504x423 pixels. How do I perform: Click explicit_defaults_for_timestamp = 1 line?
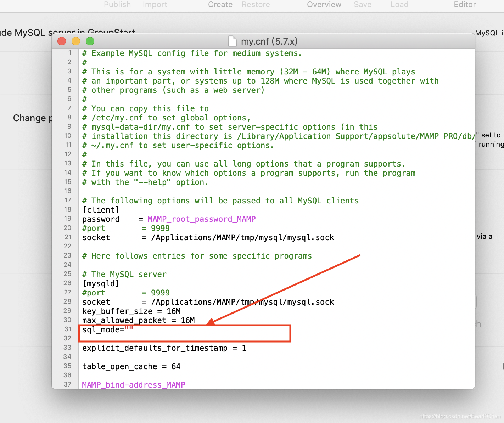[164, 348]
